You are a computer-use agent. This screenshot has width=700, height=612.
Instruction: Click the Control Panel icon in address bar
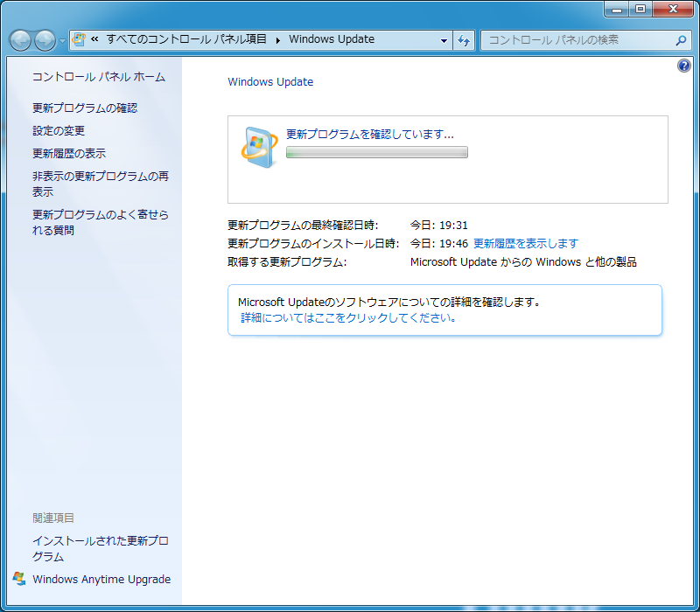coord(79,39)
